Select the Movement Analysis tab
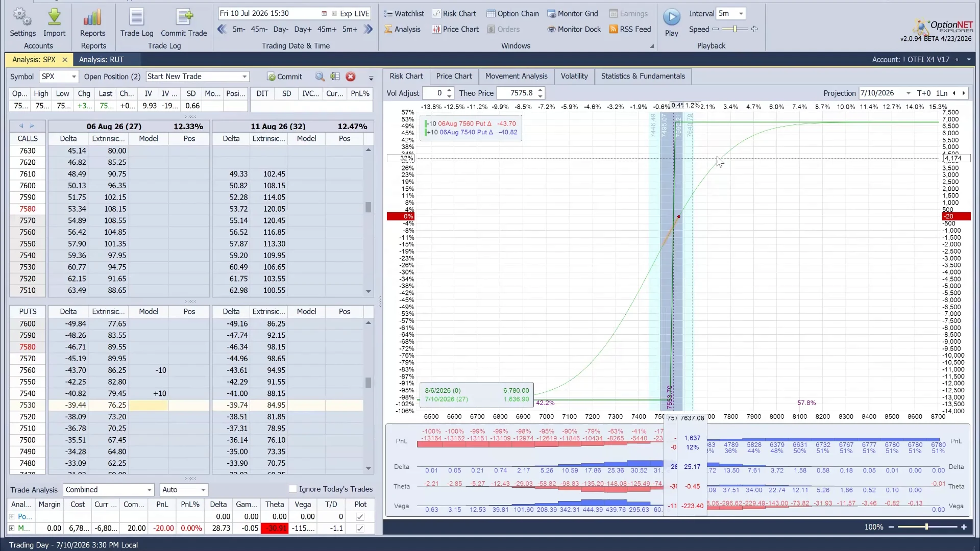 click(516, 76)
